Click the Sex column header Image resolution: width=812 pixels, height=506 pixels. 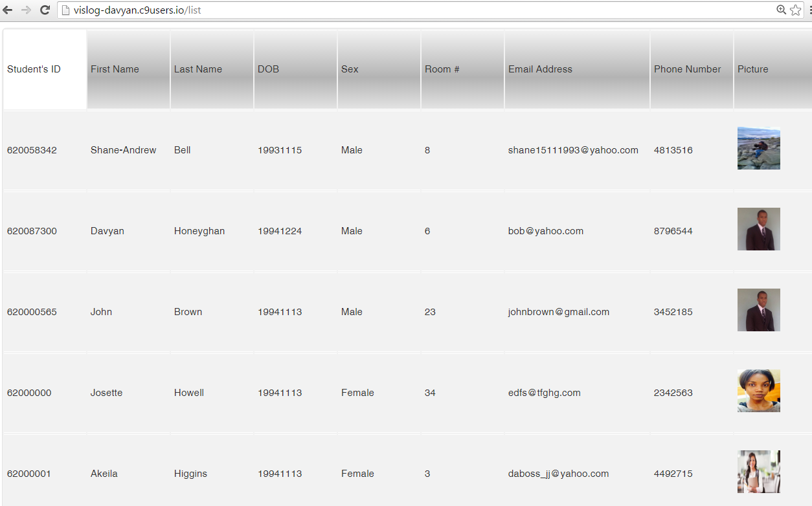coord(379,69)
